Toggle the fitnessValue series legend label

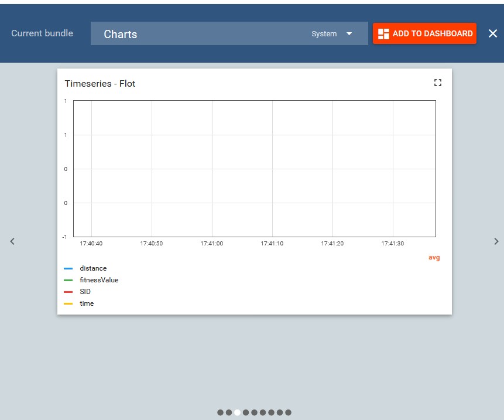point(99,280)
